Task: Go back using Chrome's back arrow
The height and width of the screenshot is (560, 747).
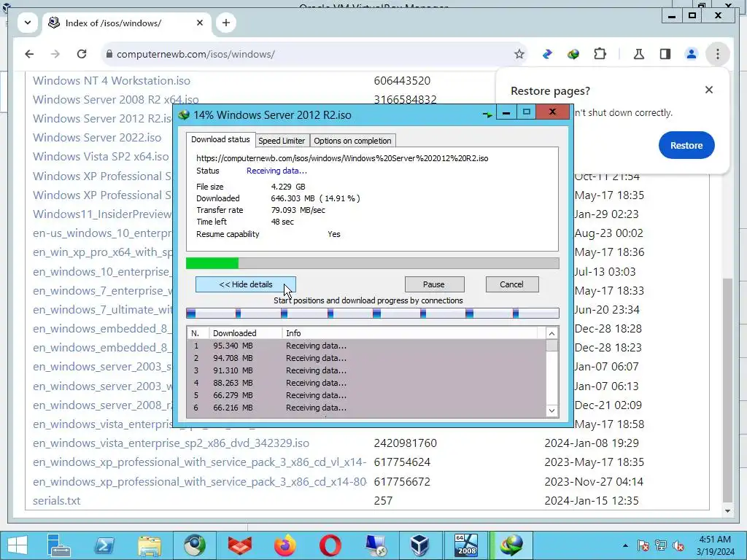Action: [29, 54]
